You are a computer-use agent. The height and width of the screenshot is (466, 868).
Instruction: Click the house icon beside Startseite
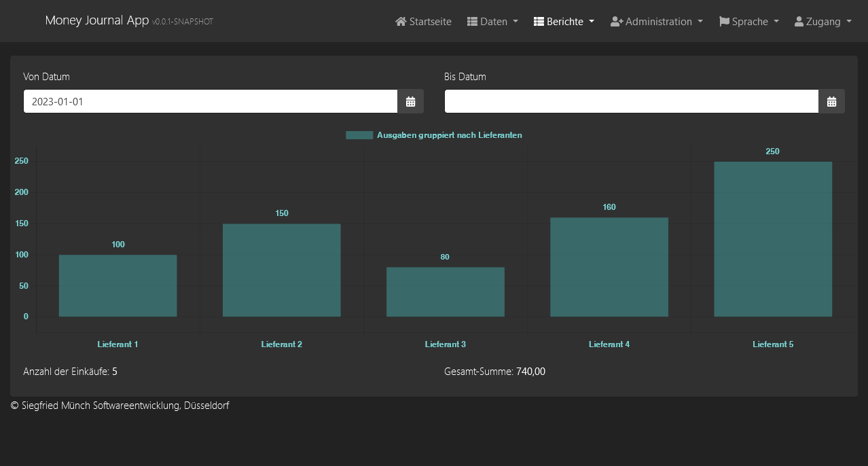[401, 22]
